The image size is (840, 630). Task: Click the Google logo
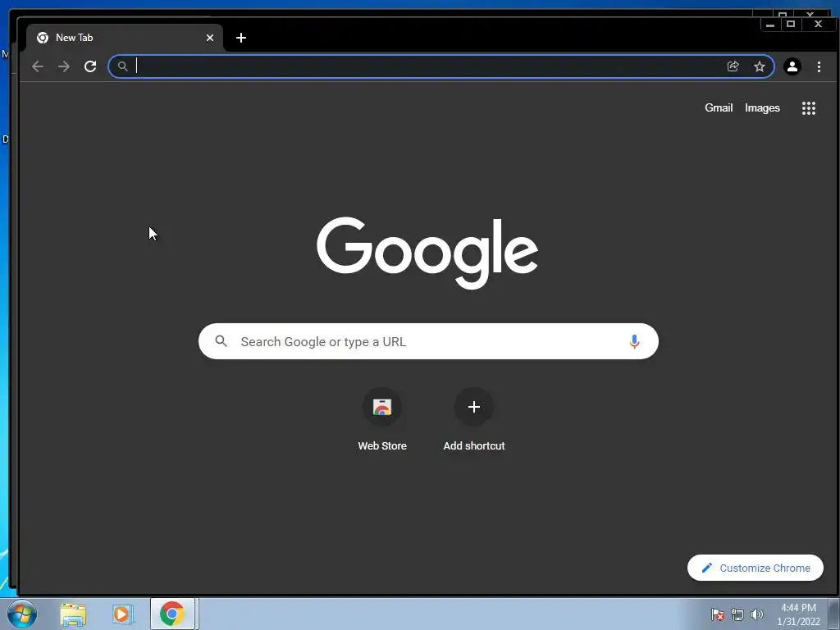tap(427, 253)
